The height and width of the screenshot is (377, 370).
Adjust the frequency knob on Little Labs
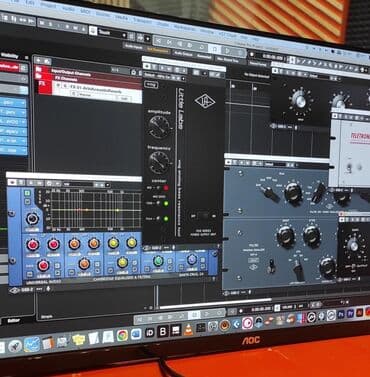pyautogui.click(x=159, y=163)
